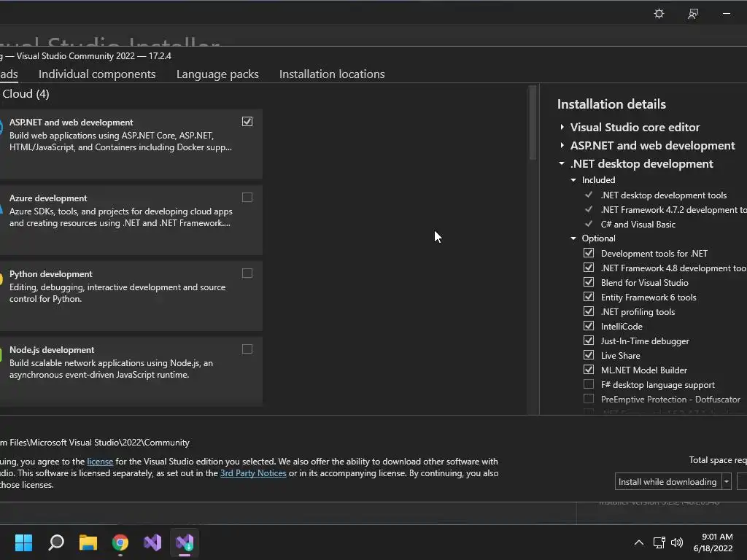Expand ASP.NET and web development details
Screen dimensions: 747x560
[562, 145]
